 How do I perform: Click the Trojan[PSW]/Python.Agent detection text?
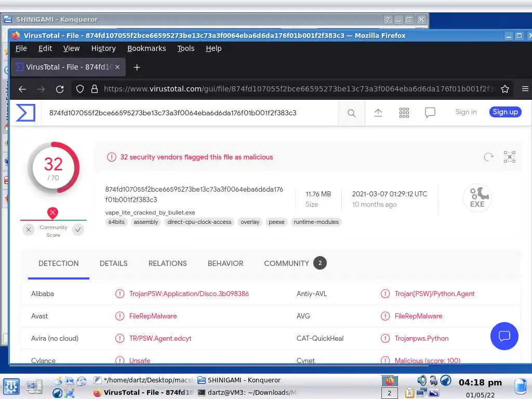(x=435, y=294)
